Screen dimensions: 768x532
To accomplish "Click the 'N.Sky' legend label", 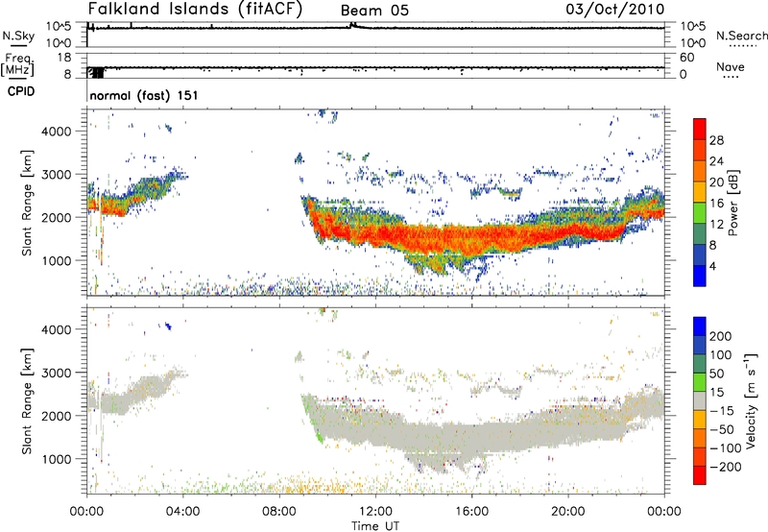I will [x=18, y=36].
